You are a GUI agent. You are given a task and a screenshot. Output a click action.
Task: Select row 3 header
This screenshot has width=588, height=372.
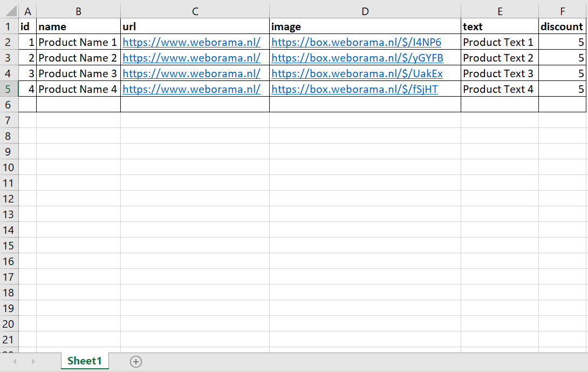click(8, 58)
